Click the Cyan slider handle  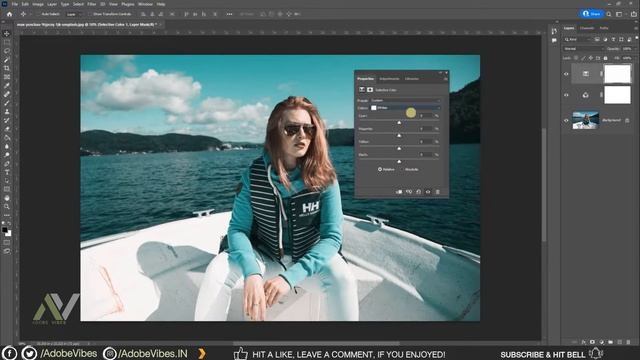tap(399, 122)
